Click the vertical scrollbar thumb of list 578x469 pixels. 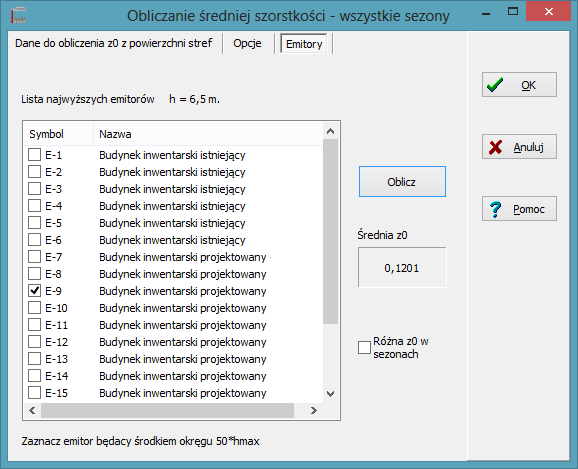pyautogui.click(x=330, y=232)
